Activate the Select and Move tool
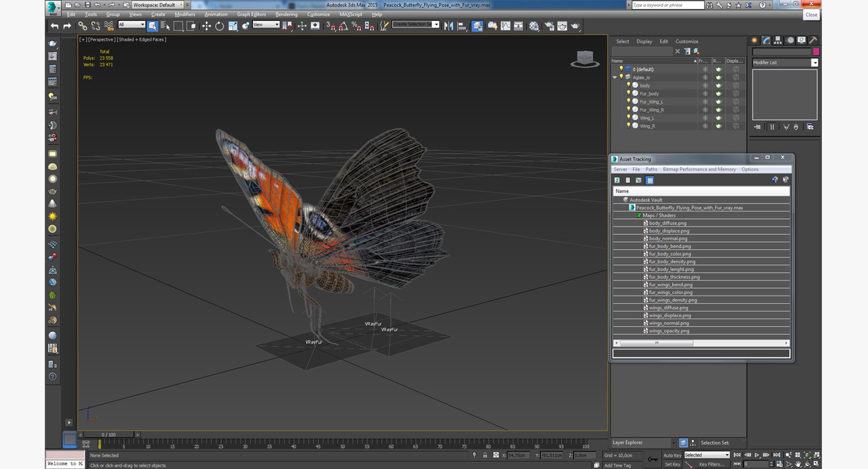The height and width of the screenshot is (469, 868). click(207, 26)
